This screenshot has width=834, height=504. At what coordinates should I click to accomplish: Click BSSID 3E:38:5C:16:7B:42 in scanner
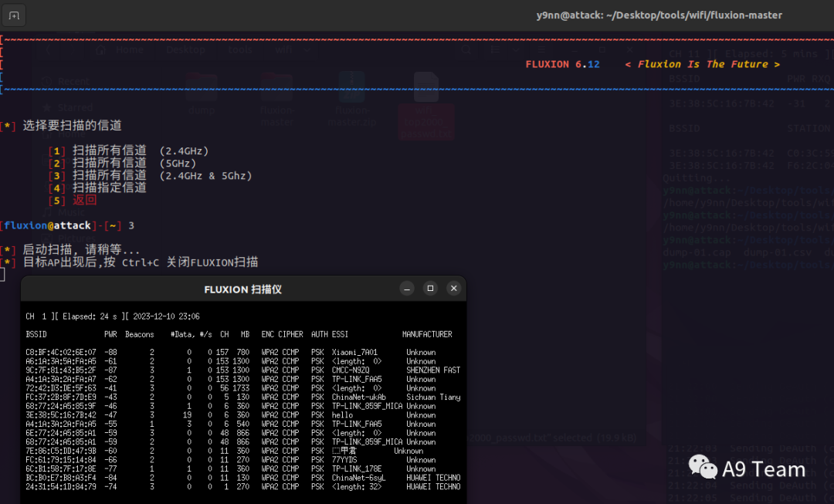pos(61,415)
